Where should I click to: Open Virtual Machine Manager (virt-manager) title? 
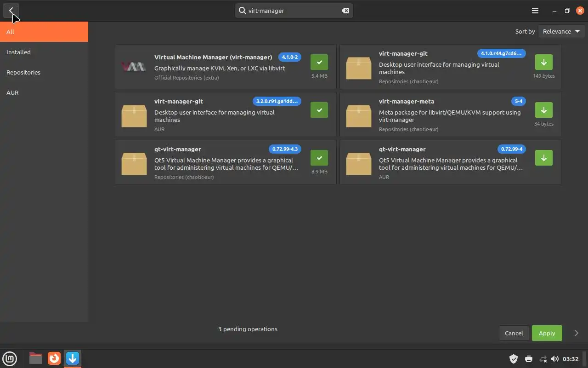coord(213,57)
